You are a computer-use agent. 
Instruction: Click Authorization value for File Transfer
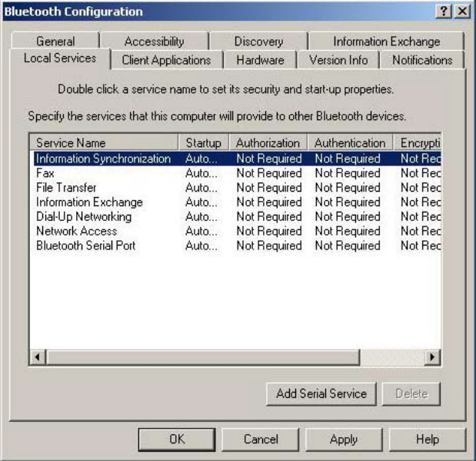click(x=269, y=188)
